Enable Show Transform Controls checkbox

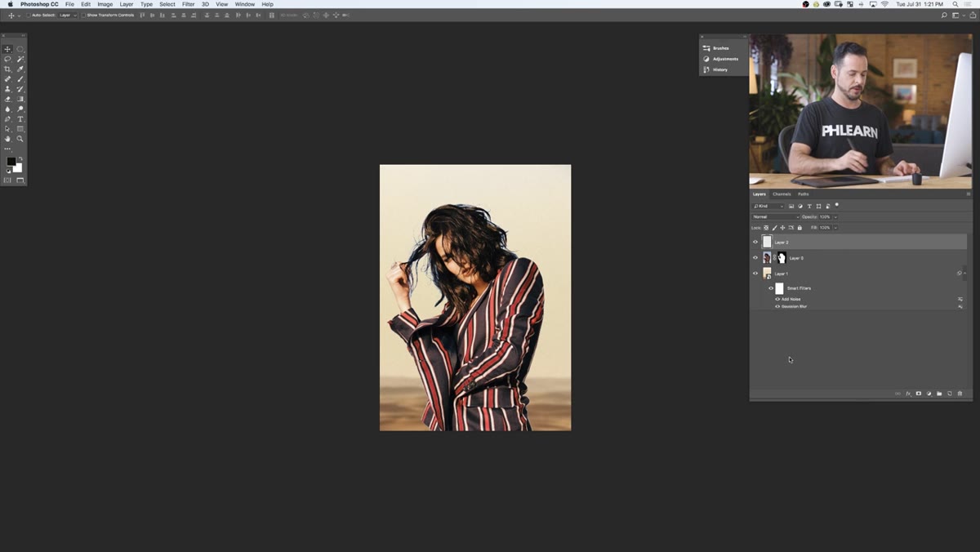(x=83, y=16)
